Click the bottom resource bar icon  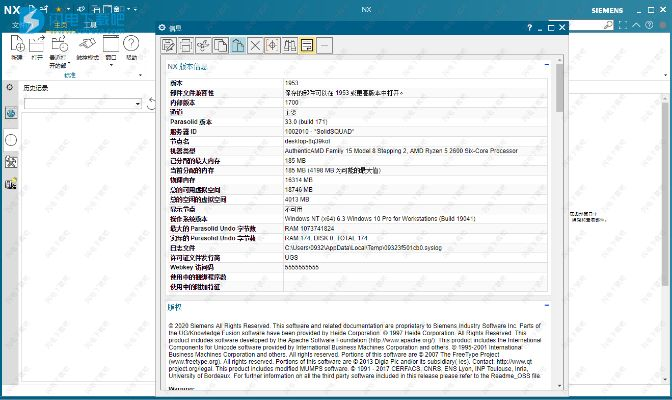point(11,183)
